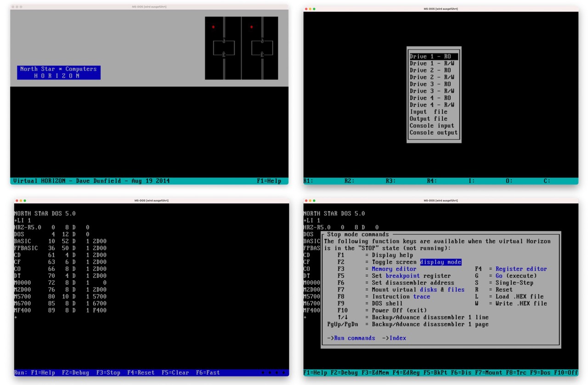The height and width of the screenshot is (385, 588).
Task: Click F1=Help in the 'Run:' status bar
Action: 43,373
